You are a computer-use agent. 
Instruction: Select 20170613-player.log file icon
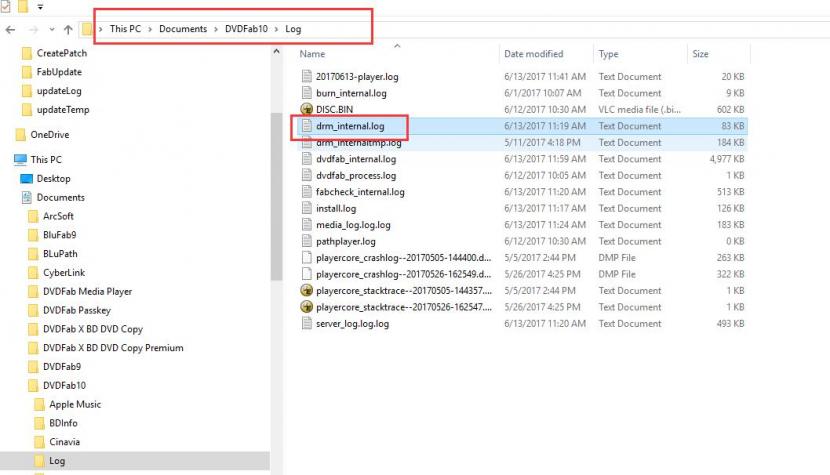(x=306, y=76)
